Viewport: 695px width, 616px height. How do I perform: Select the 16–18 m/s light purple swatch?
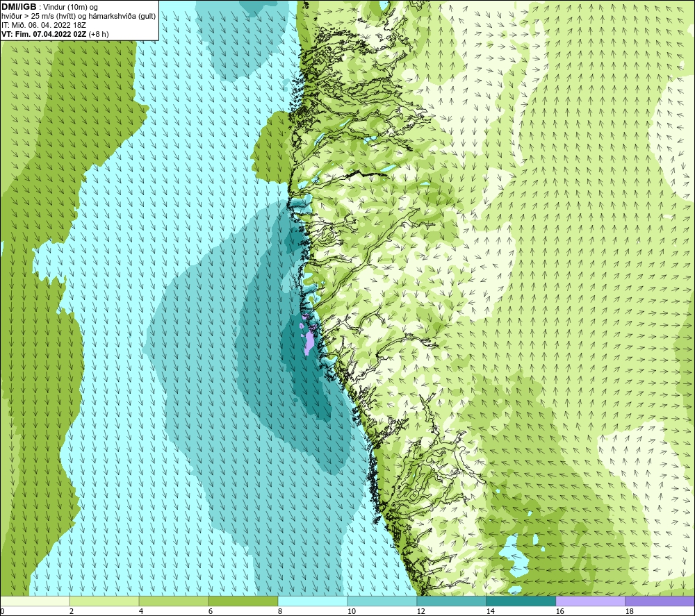[x=590, y=601]
